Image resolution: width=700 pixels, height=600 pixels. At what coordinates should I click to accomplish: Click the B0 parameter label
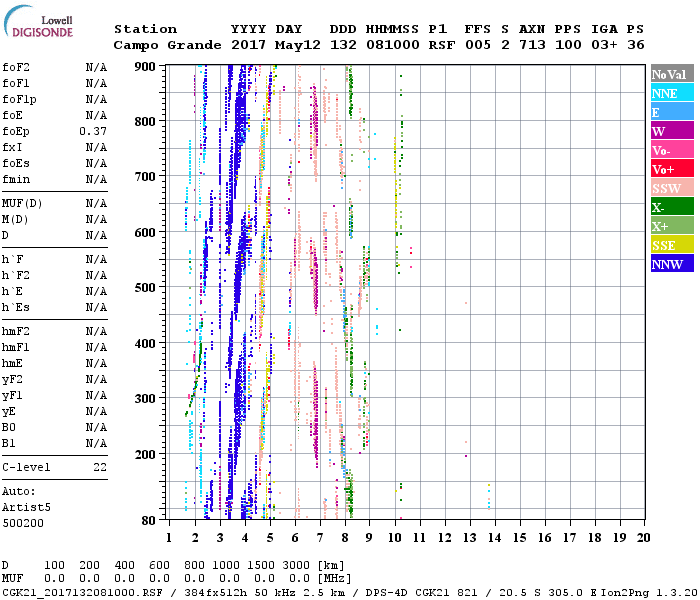pyautogui.click(x=9, y=428)
